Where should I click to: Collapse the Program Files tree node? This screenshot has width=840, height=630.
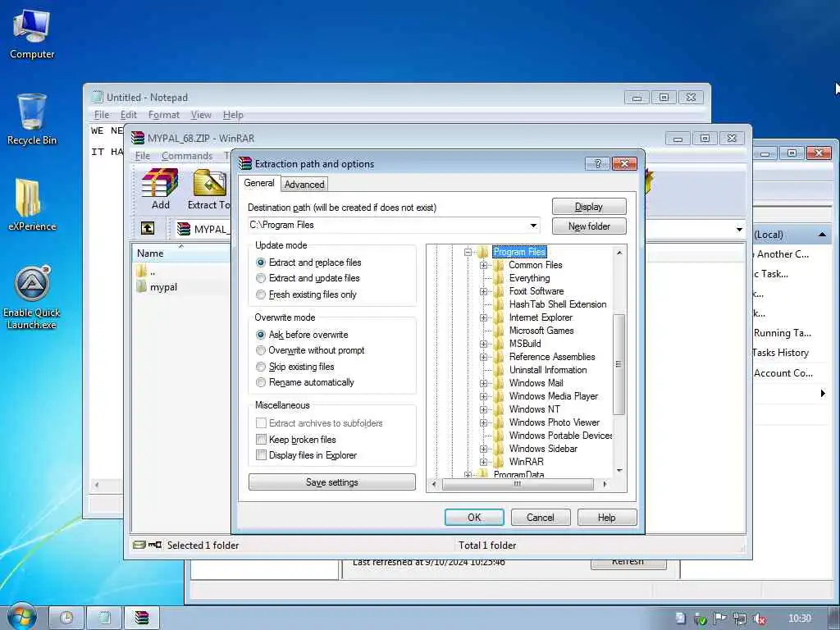click(x=468, y=252)
